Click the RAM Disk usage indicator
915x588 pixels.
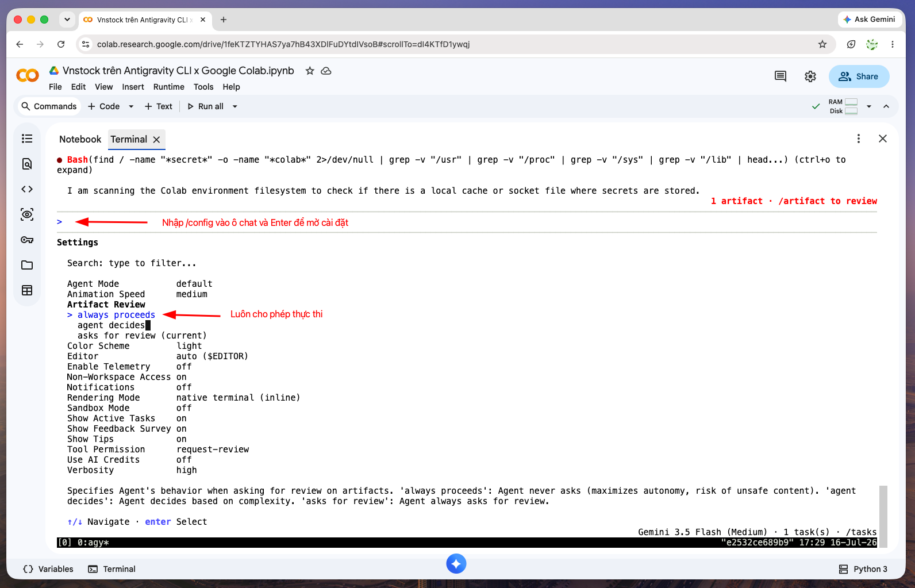843,106
